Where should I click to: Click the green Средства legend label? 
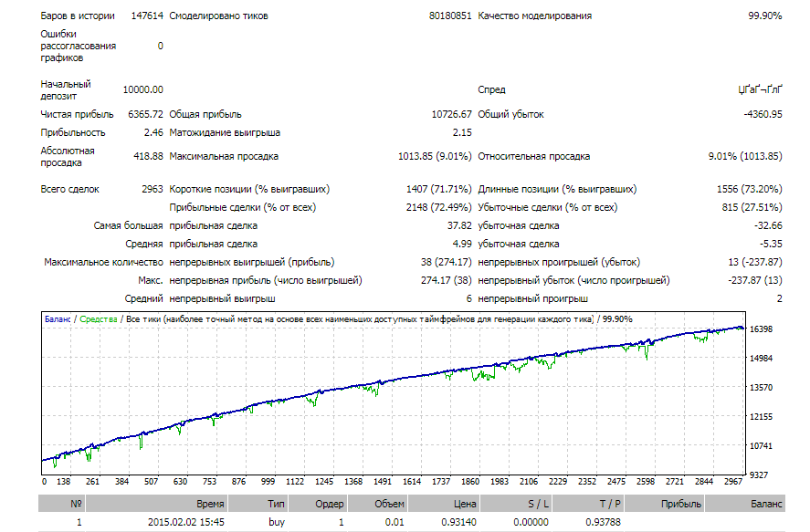(98, 319)
